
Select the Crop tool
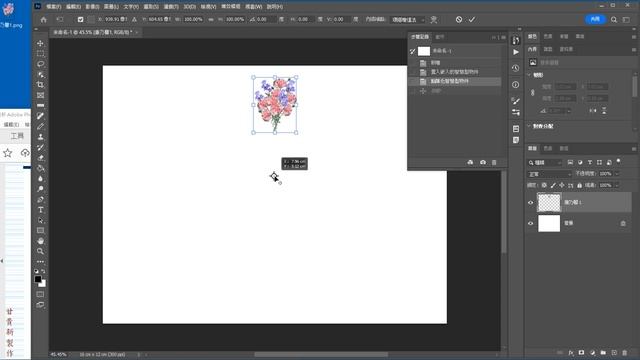40,85
